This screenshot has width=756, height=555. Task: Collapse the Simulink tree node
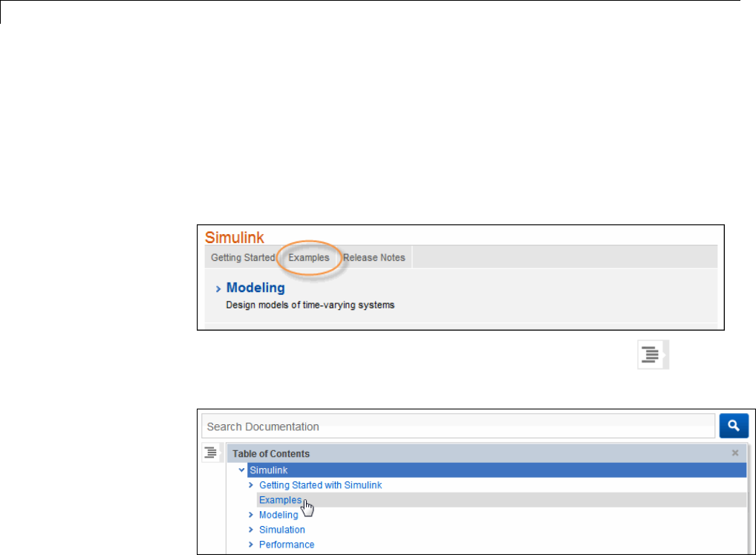click(x=241, y=470)
